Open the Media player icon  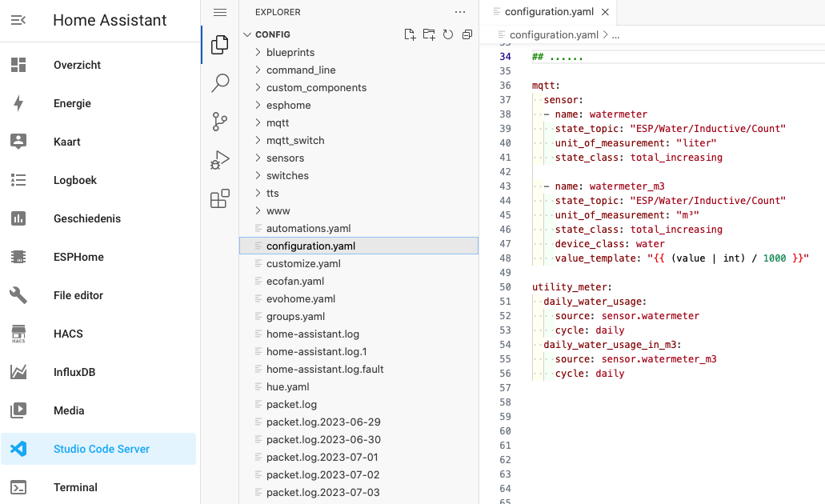(x=18, y=410)
